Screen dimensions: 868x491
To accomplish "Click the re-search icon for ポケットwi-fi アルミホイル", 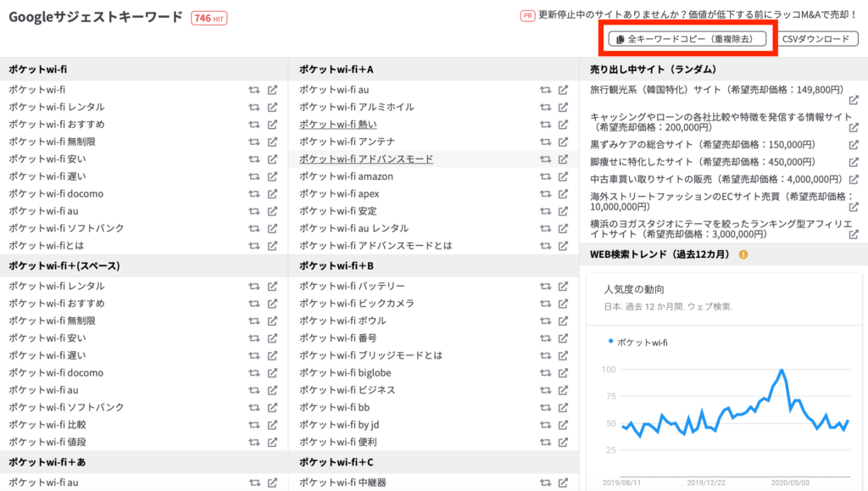I will pos(545,107).
